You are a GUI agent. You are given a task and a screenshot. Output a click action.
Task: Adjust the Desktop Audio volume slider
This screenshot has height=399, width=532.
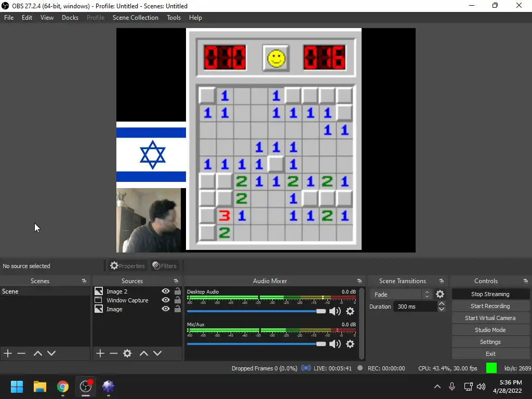click(x=256, y=311)
